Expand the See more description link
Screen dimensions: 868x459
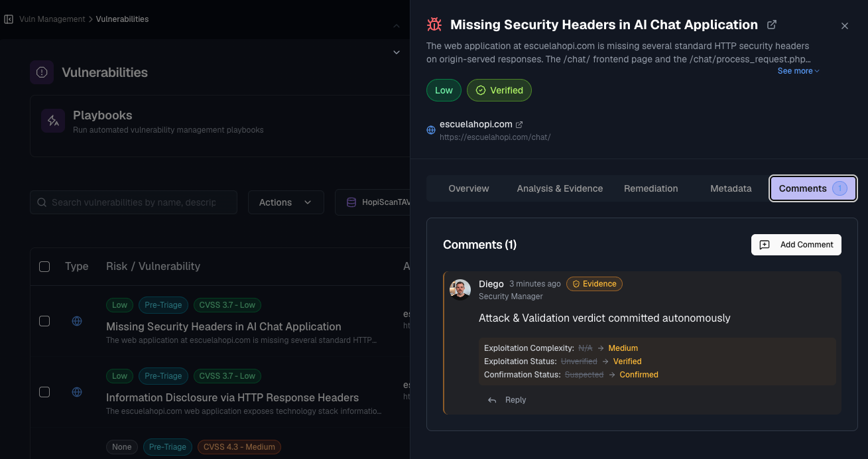coord(798,71)
